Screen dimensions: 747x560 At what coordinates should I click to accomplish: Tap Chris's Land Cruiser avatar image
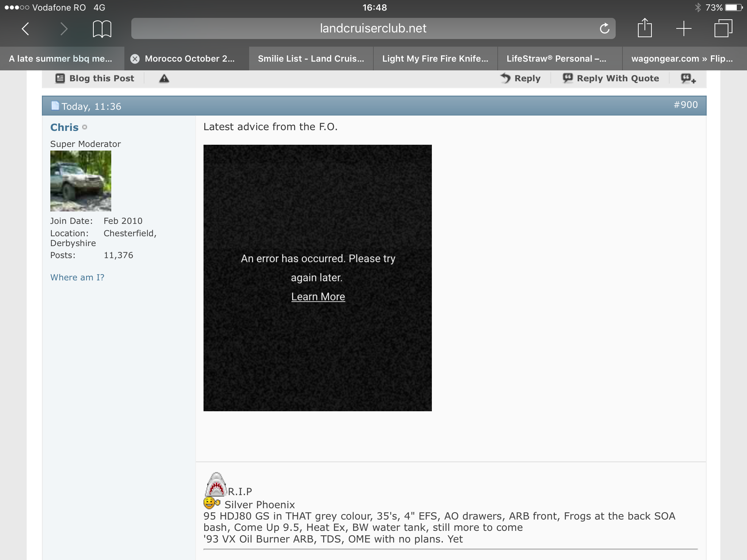[81, 181]
